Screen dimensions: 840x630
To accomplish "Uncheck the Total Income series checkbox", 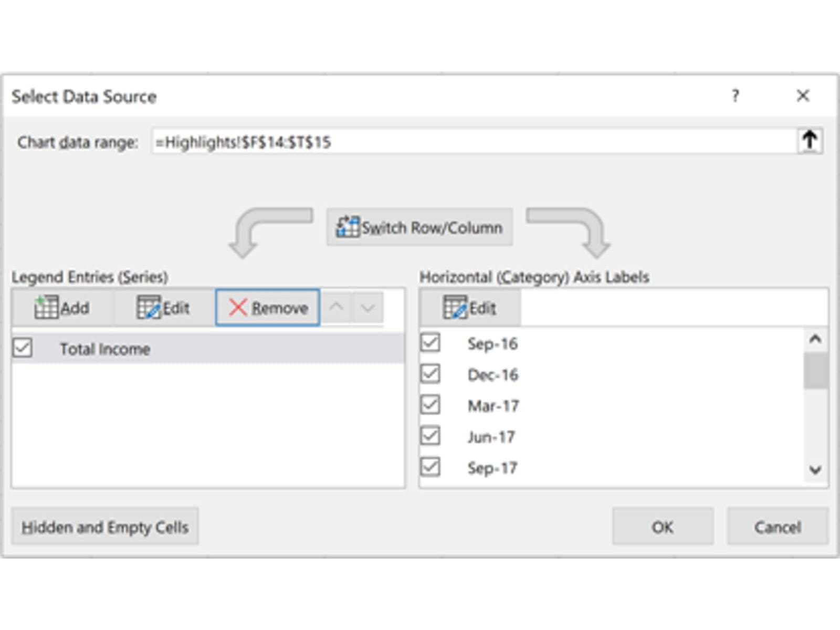I will coord(23,348).
